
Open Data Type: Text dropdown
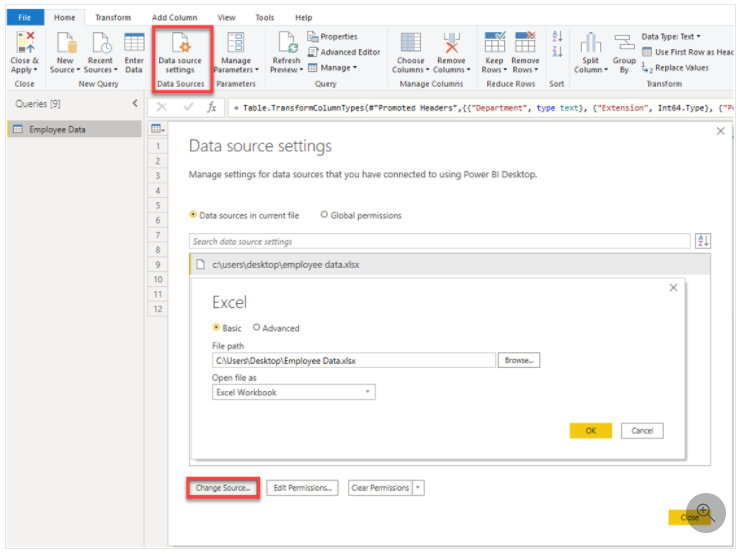671,36
